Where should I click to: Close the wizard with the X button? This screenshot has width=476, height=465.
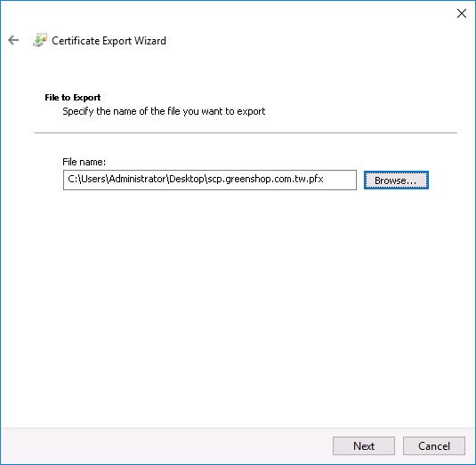point(462,13)
